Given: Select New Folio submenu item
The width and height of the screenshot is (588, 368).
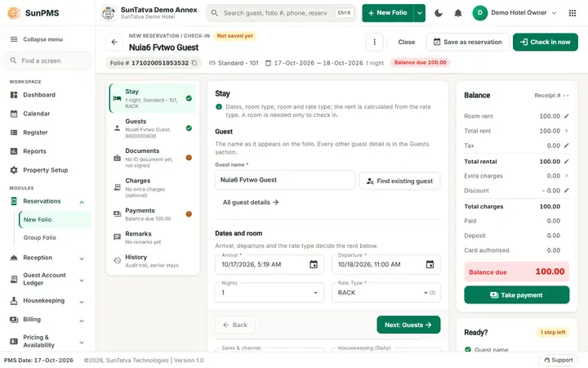Looking at the screenshot, I should 55,220.
